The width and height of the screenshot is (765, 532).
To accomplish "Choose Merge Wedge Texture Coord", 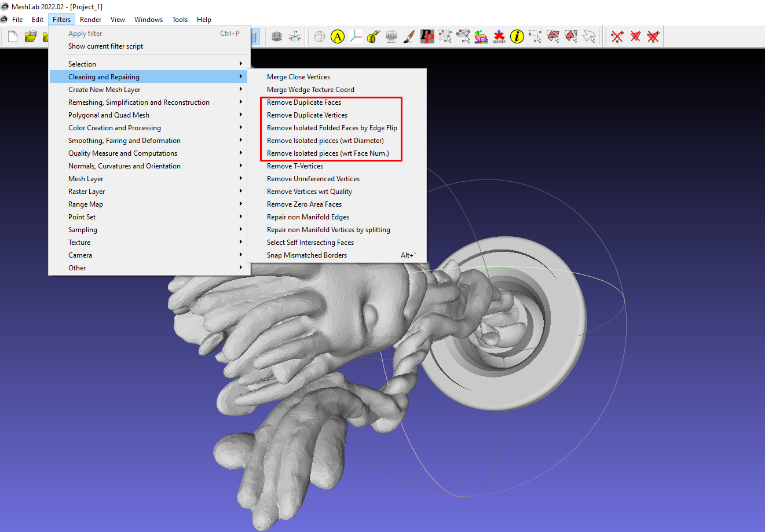I will 337,90.
